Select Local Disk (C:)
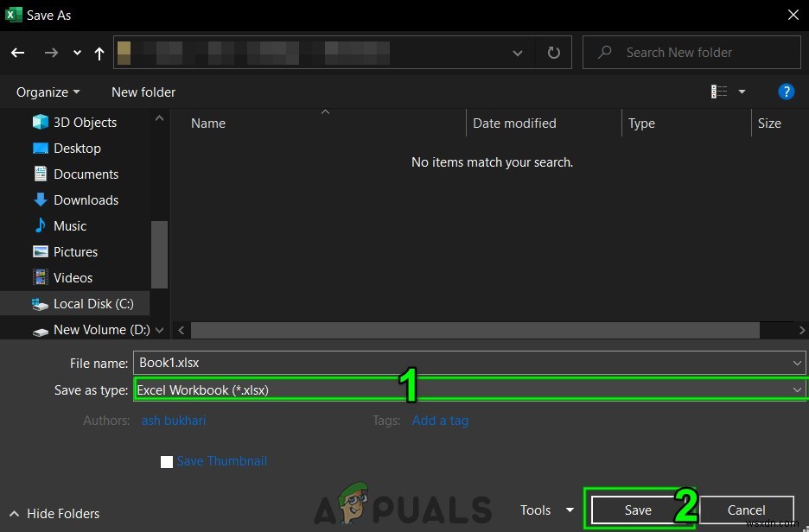809x532 pixels. [x=75, y=304]
